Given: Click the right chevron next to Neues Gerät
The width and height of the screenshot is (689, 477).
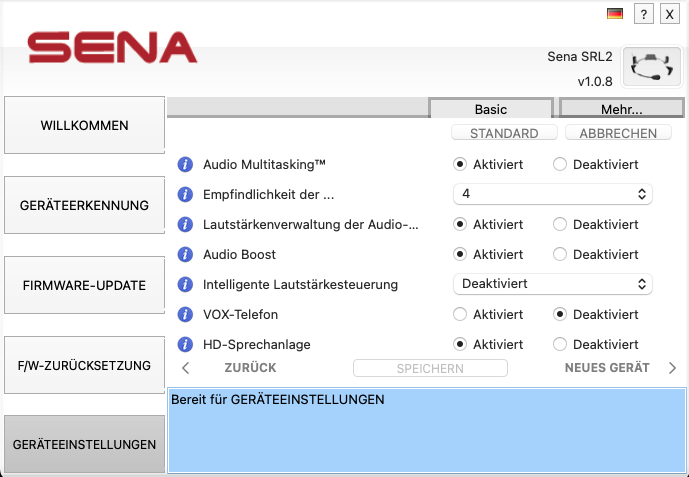Looking at the screenshot, I should (x=672, y=368).
